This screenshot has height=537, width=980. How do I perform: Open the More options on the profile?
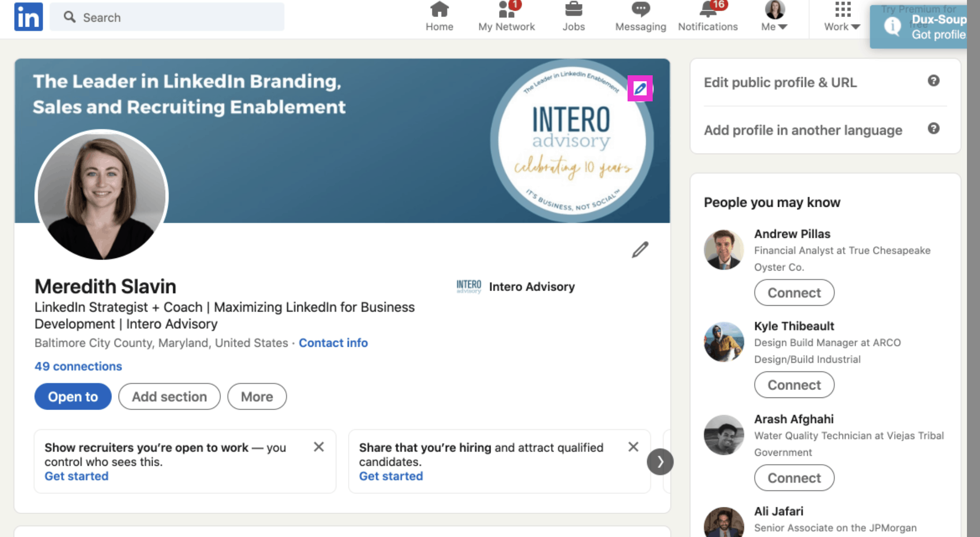pos(257,396)
